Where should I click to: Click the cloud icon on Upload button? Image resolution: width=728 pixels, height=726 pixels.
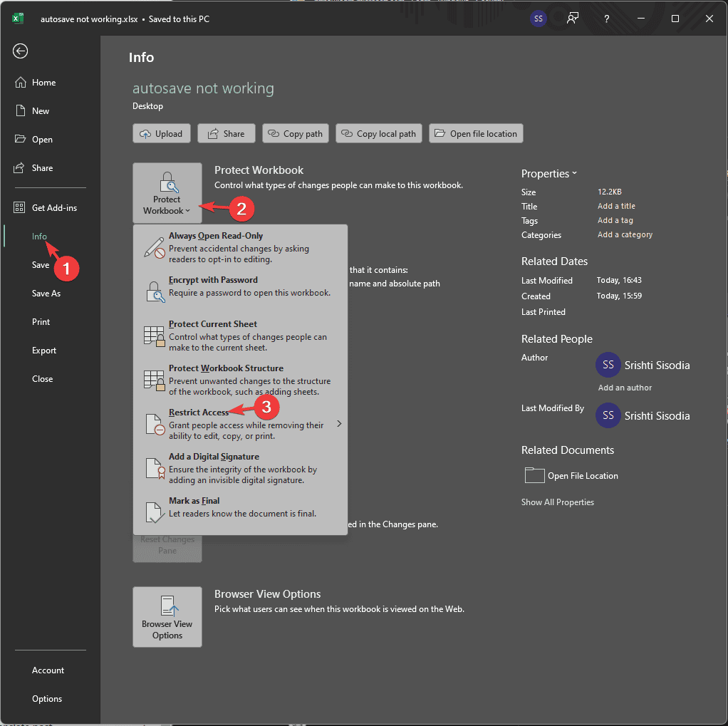(x=145, y=134)
